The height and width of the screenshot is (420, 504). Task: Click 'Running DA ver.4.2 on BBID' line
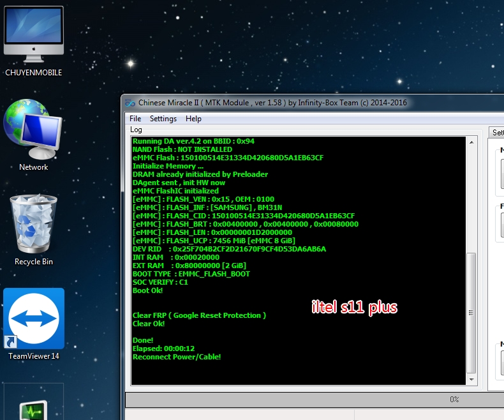193,141
